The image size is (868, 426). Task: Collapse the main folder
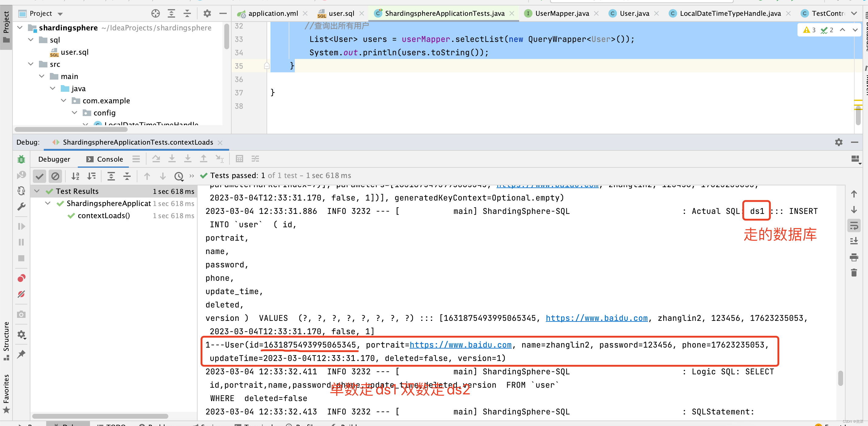click(x=42, y=76)
